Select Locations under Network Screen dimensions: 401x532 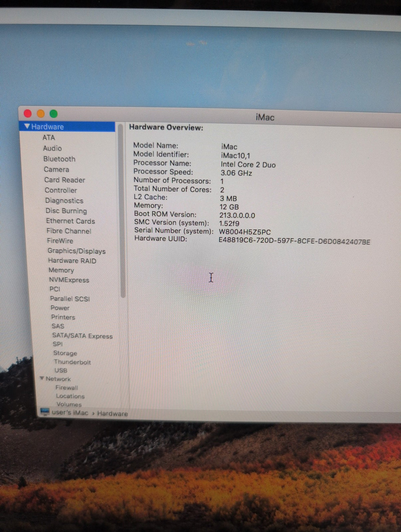(x=70, y=396)
